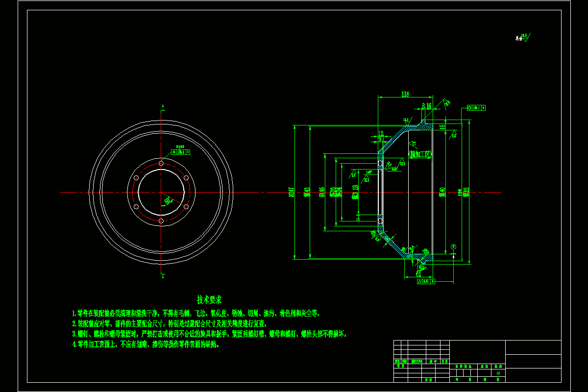Click the 技术要求 heading text
This screenshot has height=392, width=588.
(209, 300)
